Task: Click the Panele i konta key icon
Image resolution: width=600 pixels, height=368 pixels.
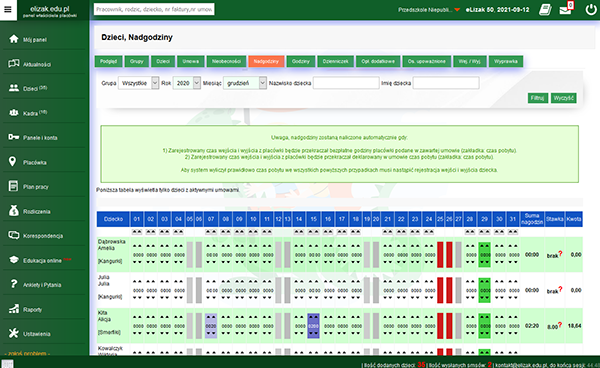Action: 13,137
